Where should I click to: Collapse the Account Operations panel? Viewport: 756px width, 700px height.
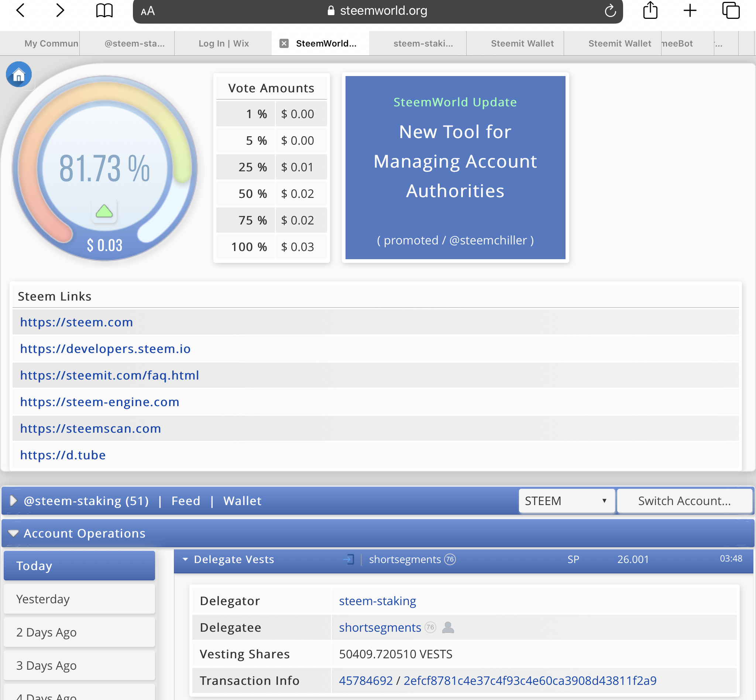coord(13,533)
